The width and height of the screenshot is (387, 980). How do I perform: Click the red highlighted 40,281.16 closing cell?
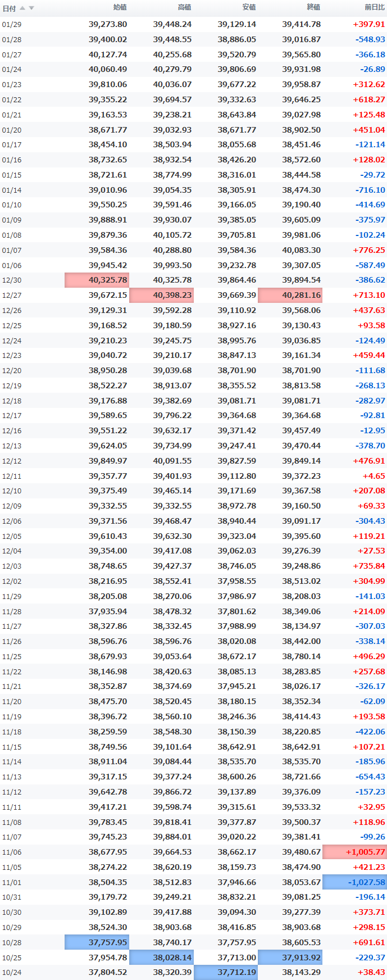click(x=290, y=295)
